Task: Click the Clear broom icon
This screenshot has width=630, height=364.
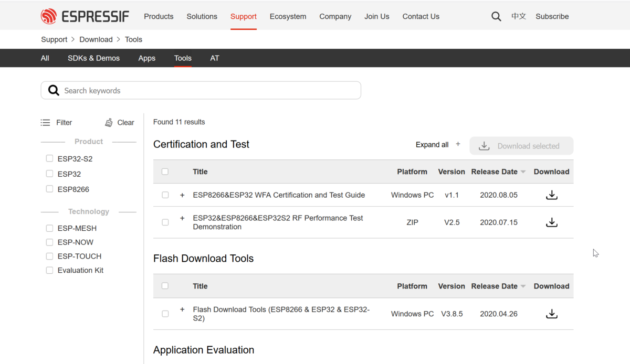Action: (x=109, y=122)
